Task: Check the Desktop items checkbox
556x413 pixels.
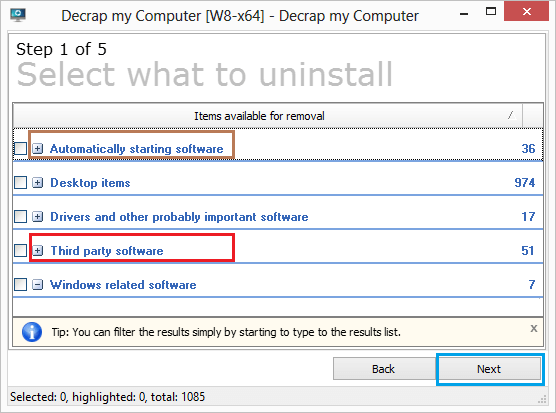Action: pyautogui.click(x=21, y=183)
